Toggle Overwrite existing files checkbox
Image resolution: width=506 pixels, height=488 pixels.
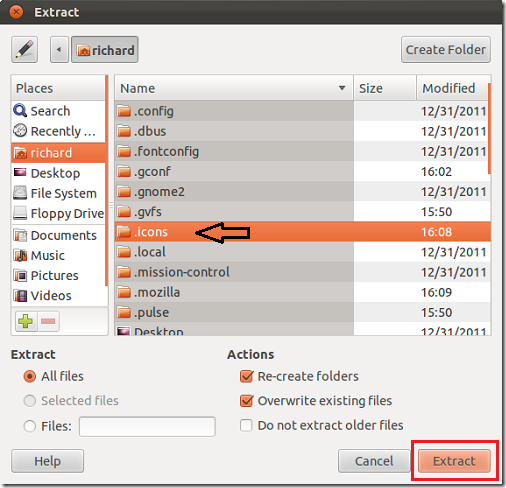pos(246,401)
